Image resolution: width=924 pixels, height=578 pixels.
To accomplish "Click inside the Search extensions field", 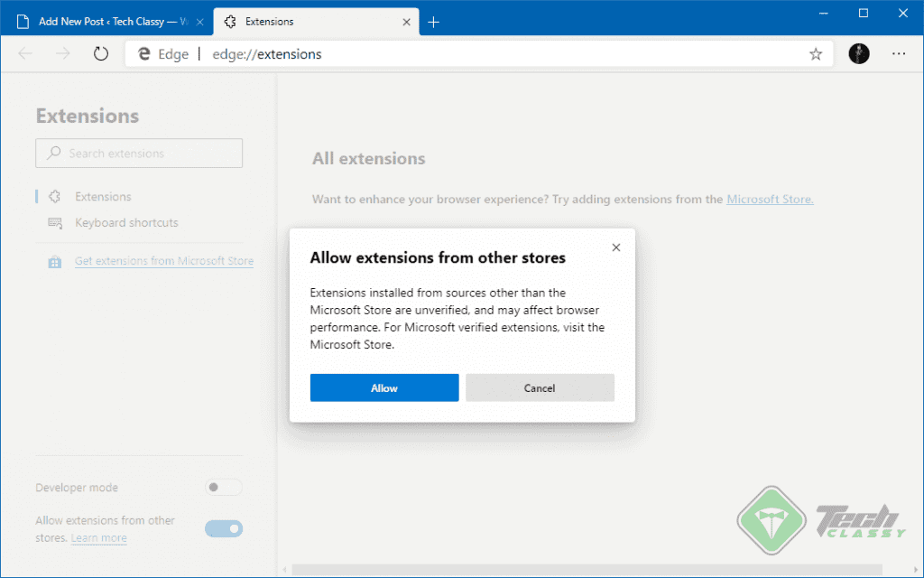I will click(138, 153).
